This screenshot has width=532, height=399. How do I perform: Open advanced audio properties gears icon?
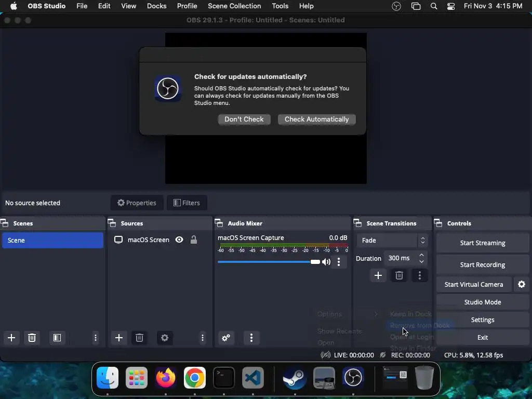point(226,338)
